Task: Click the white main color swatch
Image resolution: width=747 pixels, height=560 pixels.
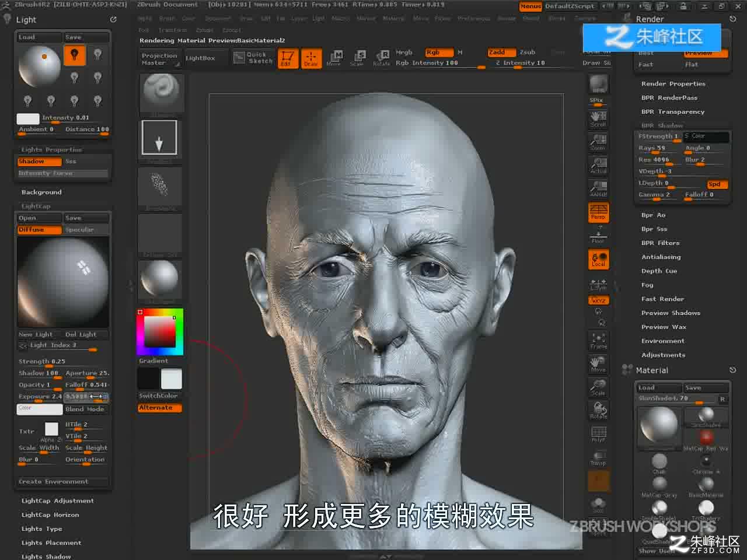Action: (x=172, y=379)
